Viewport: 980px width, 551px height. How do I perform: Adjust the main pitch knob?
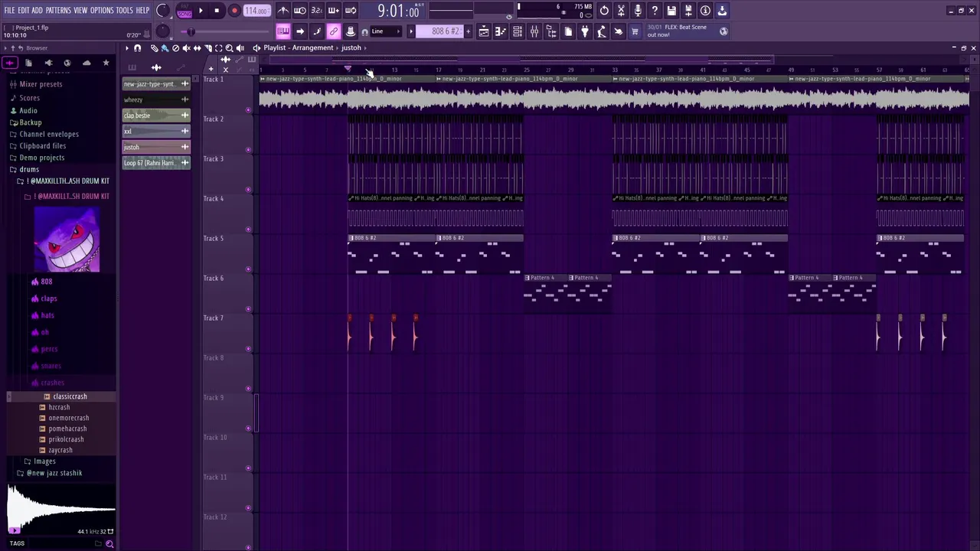tap(162, 31)
